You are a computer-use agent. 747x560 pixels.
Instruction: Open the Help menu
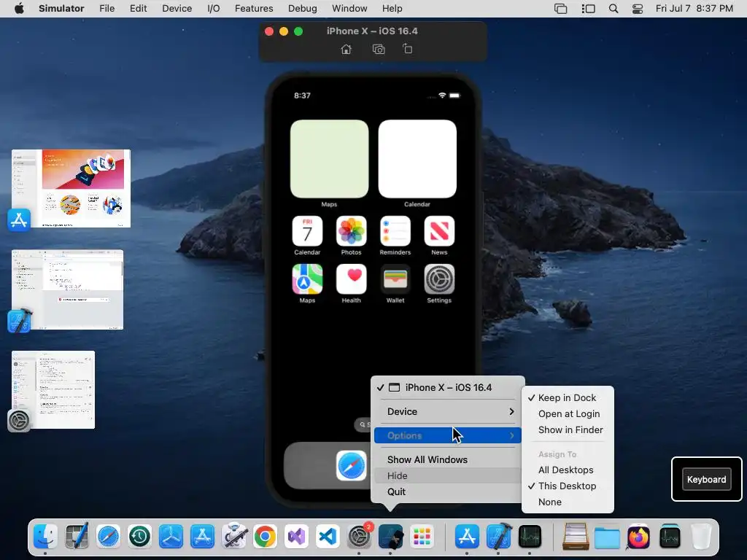(x=392, y=9)
